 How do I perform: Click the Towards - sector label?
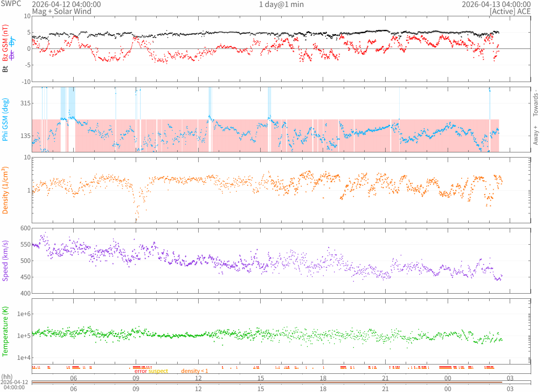535,103
